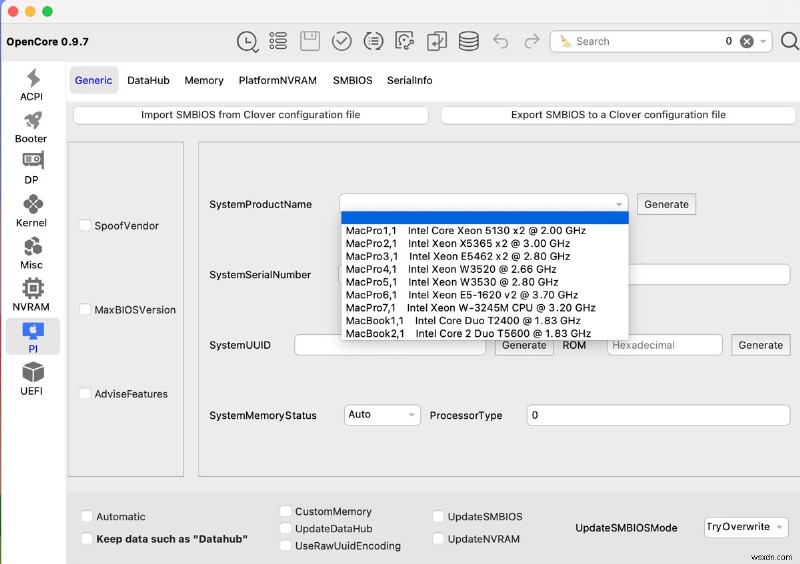Open the ACPI section in sidebar
800x564 pixels.
(x=32, y=85)
